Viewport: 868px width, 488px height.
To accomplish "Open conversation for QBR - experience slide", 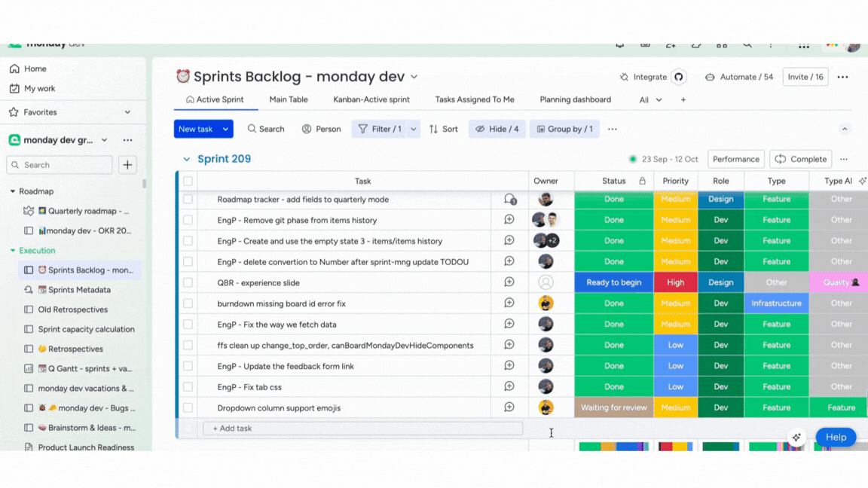I will coord(509,282).
